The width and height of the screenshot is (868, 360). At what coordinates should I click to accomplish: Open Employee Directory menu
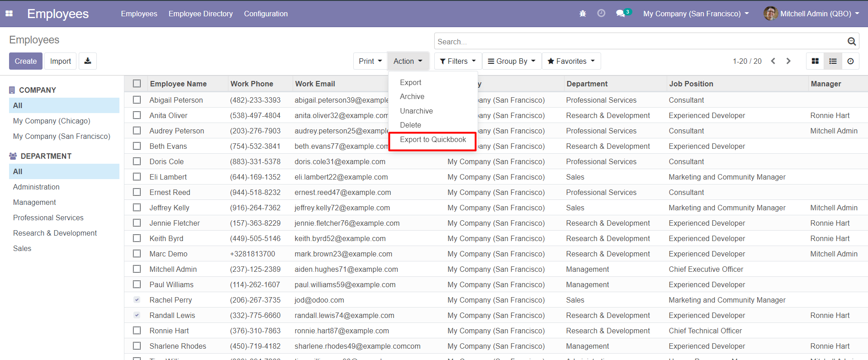pyautogui.click(x=200, y=14)
